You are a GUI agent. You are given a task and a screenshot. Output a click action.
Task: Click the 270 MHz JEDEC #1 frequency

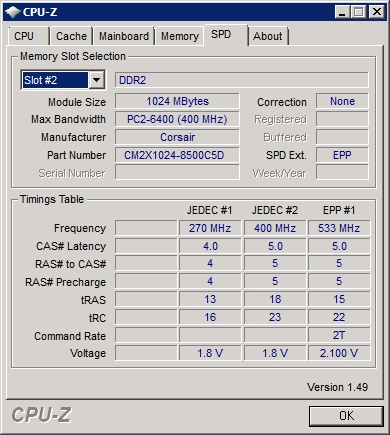[x=210, y=228]
